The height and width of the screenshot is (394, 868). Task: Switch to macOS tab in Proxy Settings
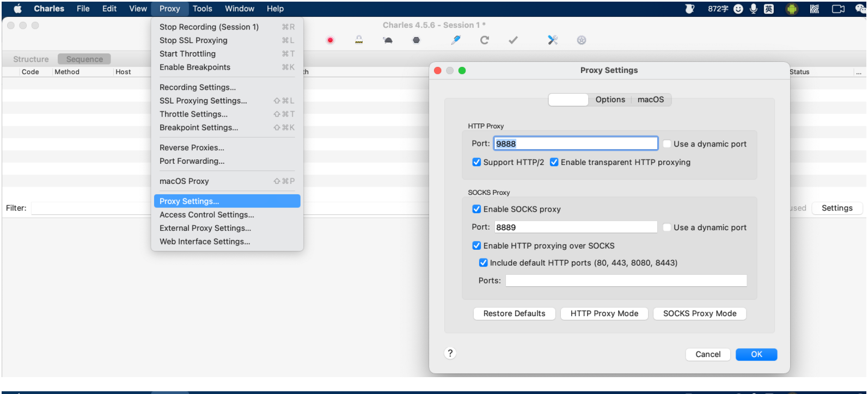pos(651,100)
